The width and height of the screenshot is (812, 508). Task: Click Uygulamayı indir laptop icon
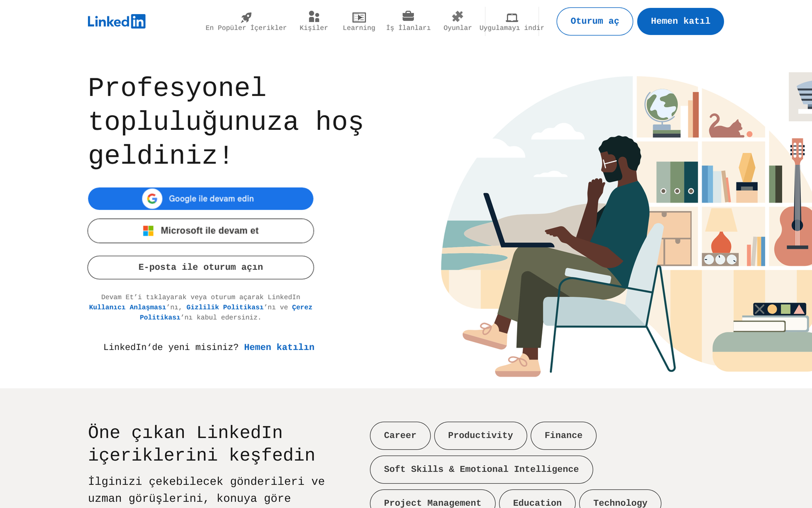(512, 17)
